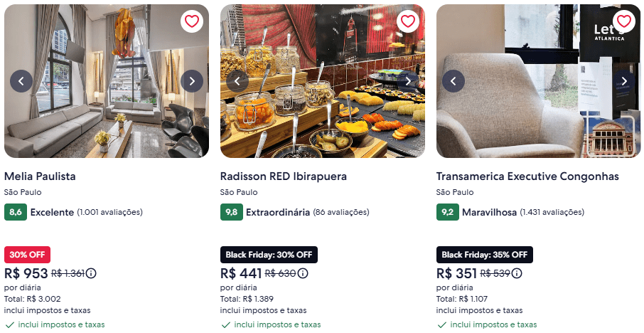
Task: Open the 8,6 Excelente rating with 1.001 avaliações
Action: point(73,212)
